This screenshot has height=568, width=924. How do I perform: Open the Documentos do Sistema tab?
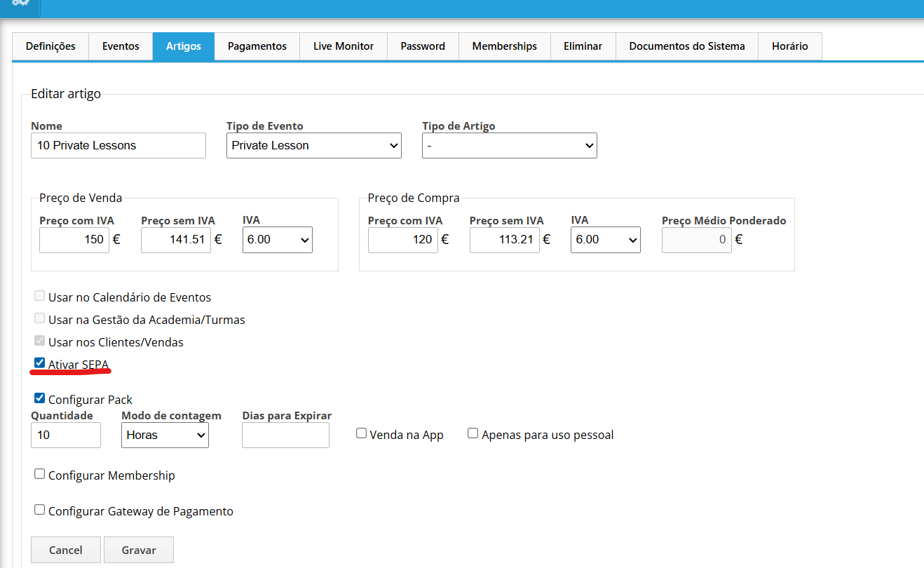click(x=686, y=46)
